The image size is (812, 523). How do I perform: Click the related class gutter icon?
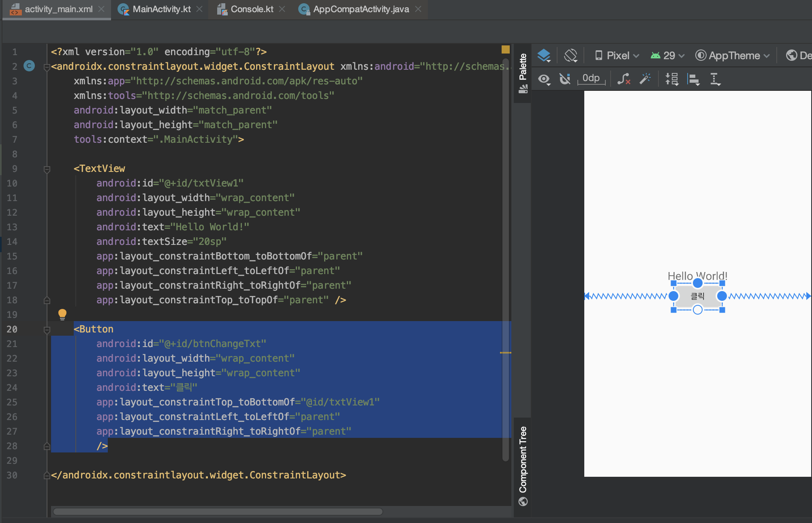pos(29,66)
